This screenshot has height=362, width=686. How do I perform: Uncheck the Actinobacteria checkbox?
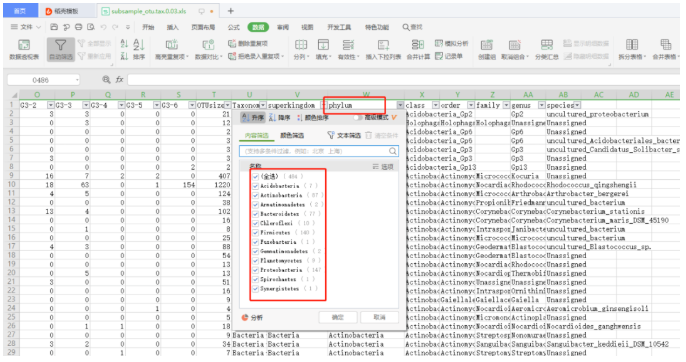pos(256,195)
